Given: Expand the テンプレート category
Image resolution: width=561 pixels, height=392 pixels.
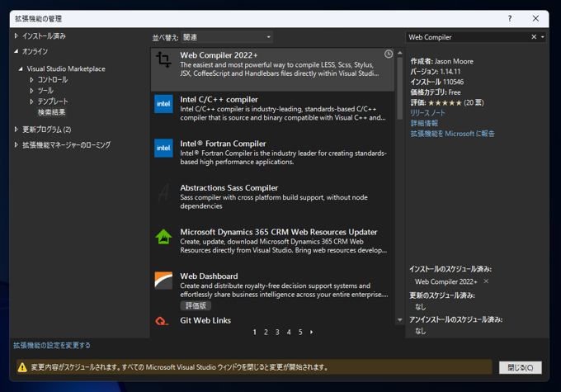Looking at the screenshot, I should click(31, 102).
